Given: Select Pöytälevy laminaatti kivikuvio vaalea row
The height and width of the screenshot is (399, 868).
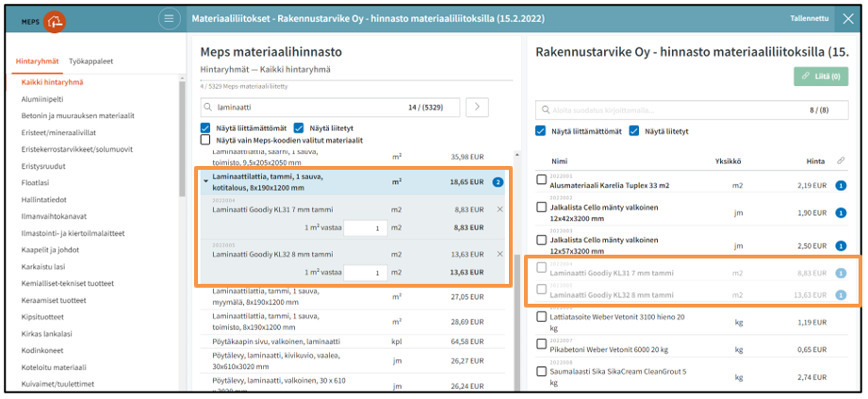Looking at the screenshot, I should tap(352, 360).
